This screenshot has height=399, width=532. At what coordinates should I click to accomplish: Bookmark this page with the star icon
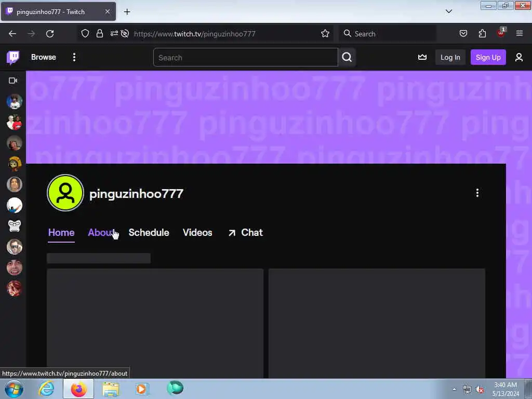pos(325,33)
